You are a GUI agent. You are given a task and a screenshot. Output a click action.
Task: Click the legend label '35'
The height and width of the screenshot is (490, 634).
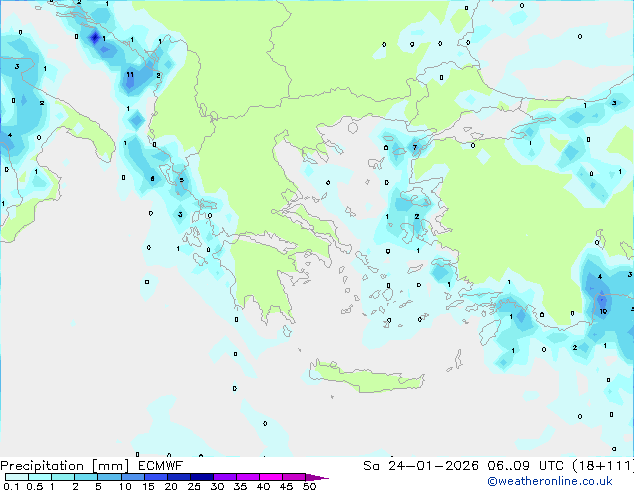tap(240, 486)
